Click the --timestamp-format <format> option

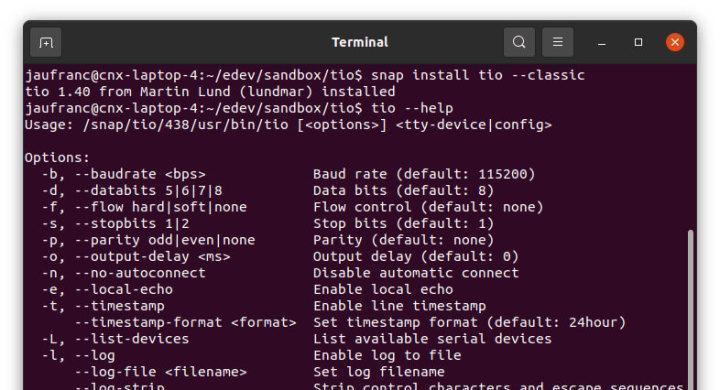coord(186,322)
